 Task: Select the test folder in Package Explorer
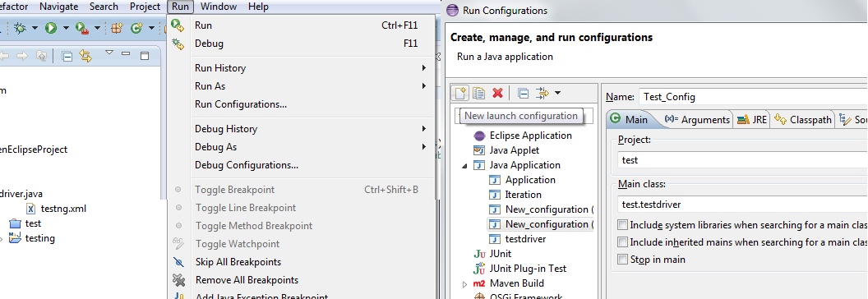[x=25, y=223]
